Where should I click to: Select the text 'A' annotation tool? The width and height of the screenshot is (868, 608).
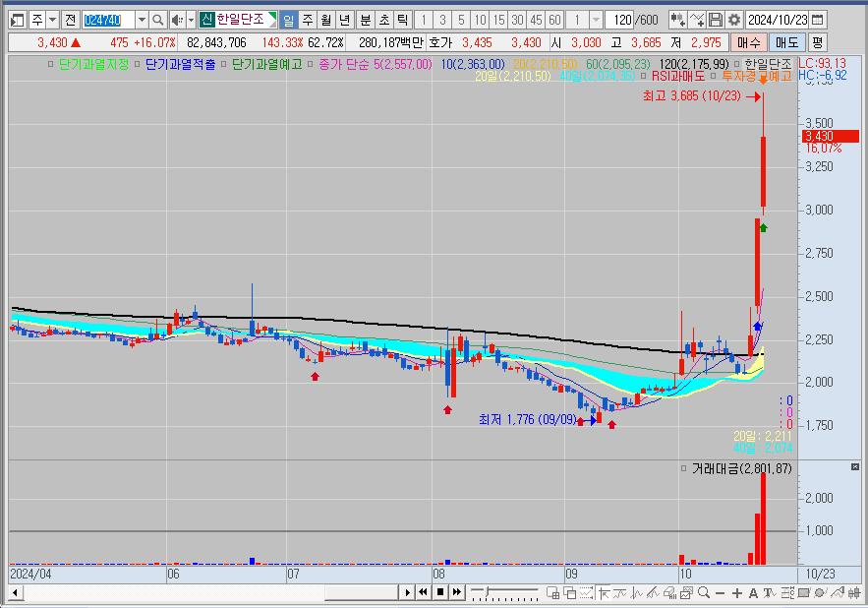pyautogui.click(x=753, y=593)
